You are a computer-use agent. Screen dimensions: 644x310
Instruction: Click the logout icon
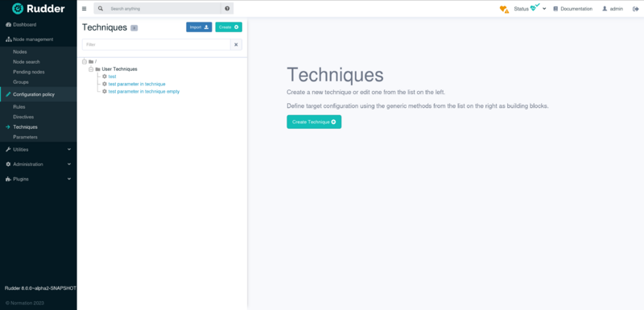[x=635, y=9]
